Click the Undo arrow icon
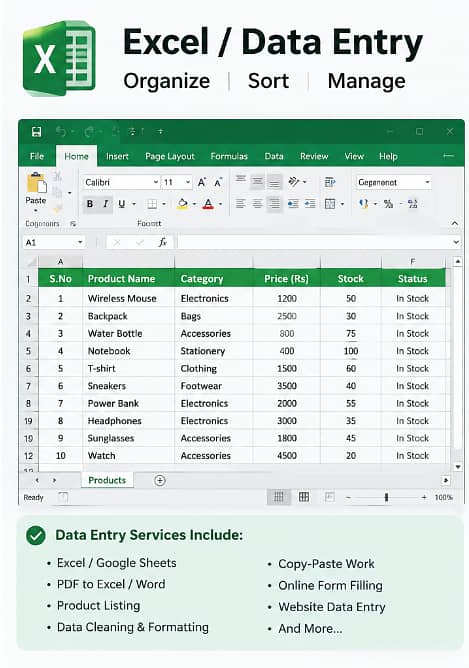 click(61, 132)
